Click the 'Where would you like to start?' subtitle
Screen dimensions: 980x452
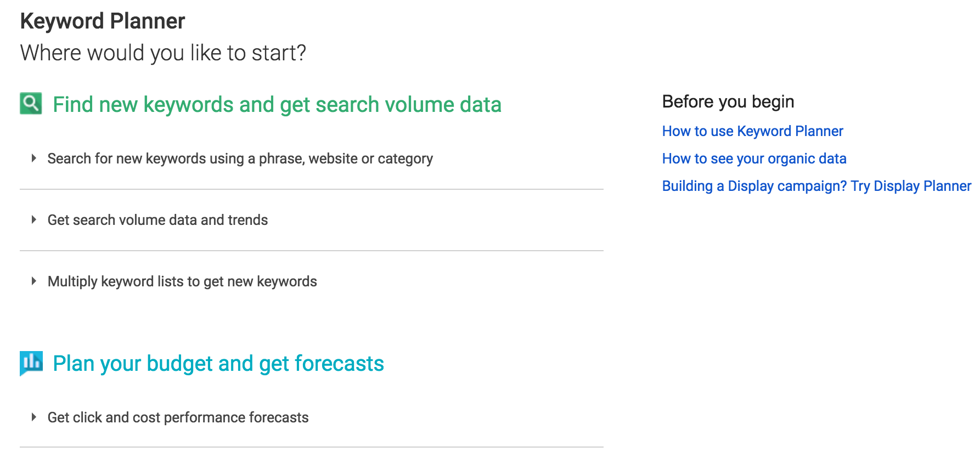pos(163,53)
